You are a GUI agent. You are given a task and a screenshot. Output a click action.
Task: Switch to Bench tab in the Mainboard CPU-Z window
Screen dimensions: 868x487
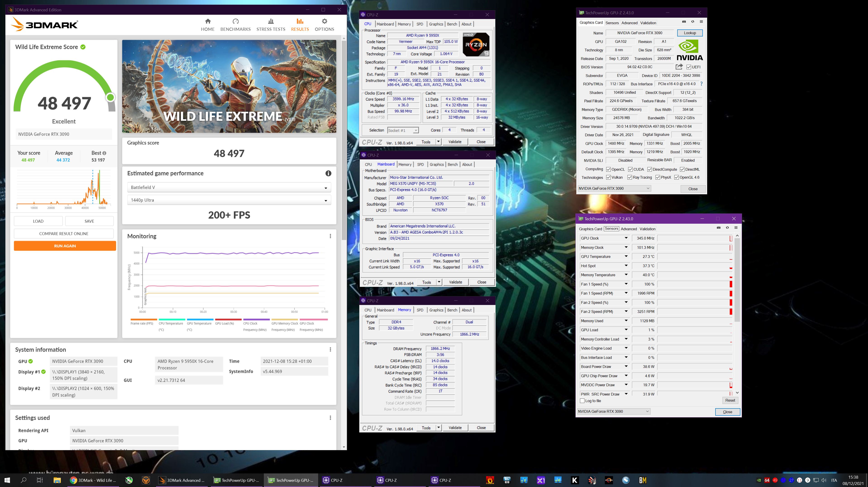pyautogui.click(x=453, y=165)
